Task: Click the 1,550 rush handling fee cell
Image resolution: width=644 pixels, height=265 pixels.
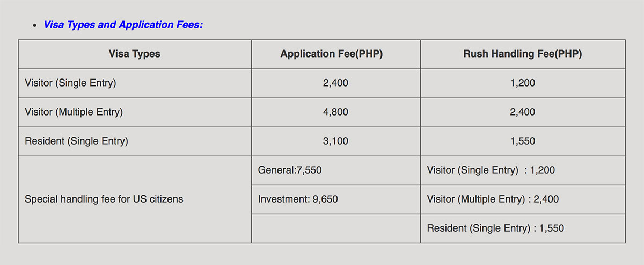Action: pos(523,141)
